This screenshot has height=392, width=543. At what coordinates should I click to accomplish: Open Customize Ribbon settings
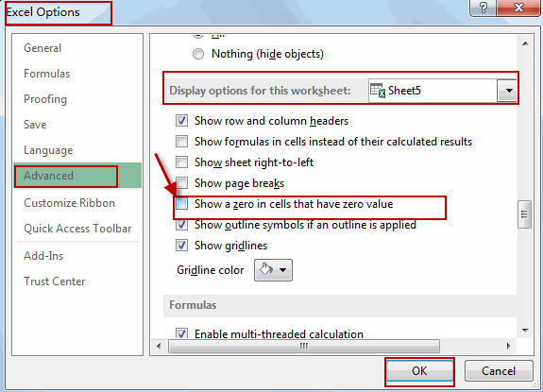69,203
